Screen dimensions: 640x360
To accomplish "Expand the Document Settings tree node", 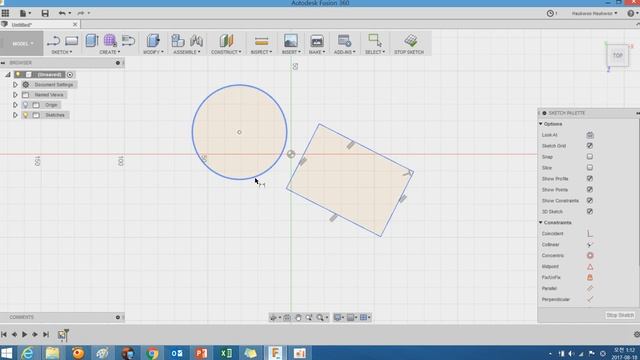I will 15,84.
